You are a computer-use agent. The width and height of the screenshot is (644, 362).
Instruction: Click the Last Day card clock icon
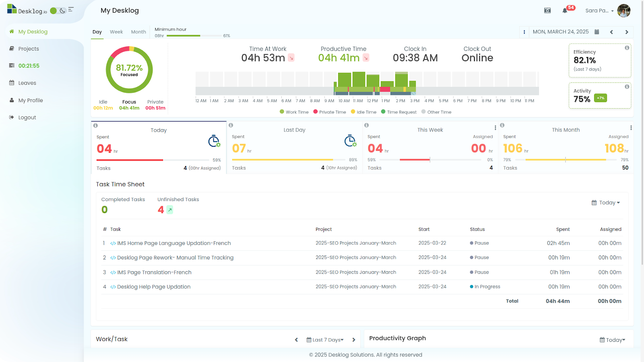(x=351, y=141)
